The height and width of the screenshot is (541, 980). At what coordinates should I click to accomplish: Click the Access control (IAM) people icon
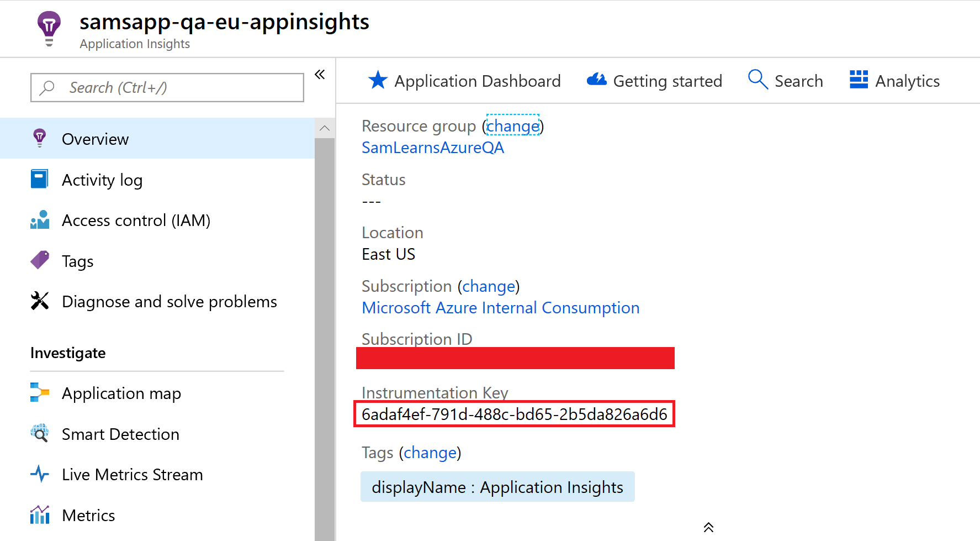[39, 220]
